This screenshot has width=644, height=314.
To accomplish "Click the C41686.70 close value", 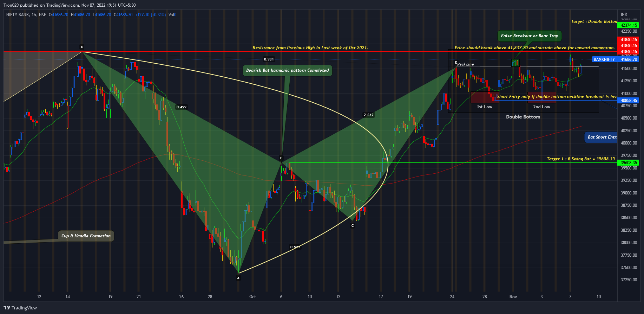I will [x=123, y=15].
